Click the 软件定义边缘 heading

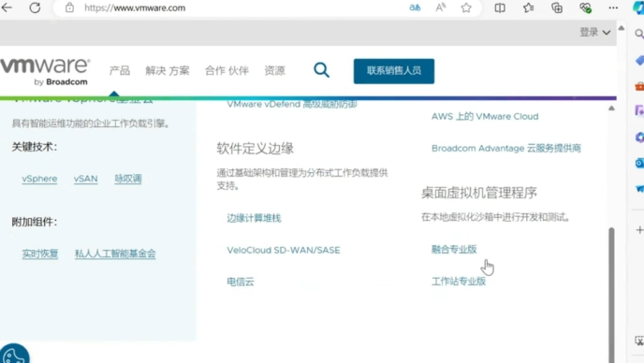tap(255, 149)
